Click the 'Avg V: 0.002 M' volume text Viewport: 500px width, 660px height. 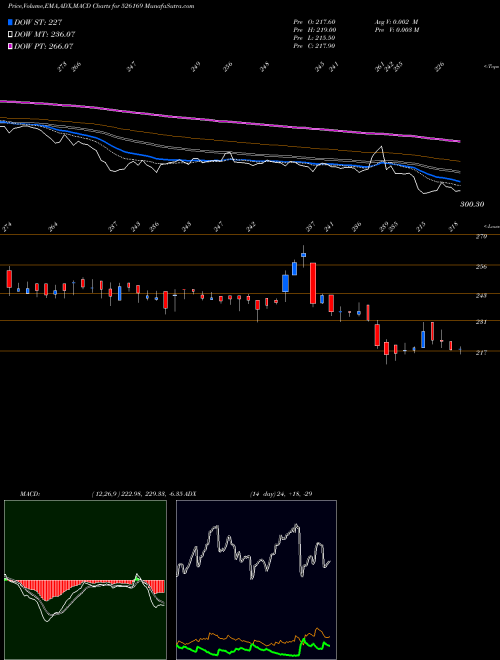pos(396,22)
